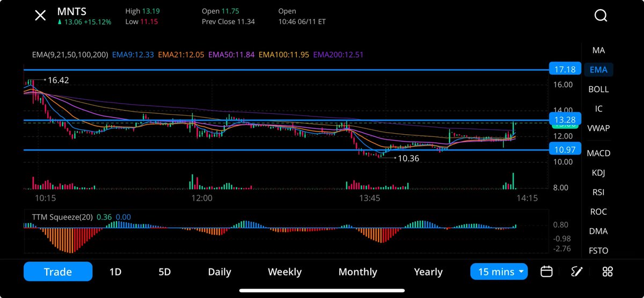Toggle the VWAP indicator

coord(598,128)
